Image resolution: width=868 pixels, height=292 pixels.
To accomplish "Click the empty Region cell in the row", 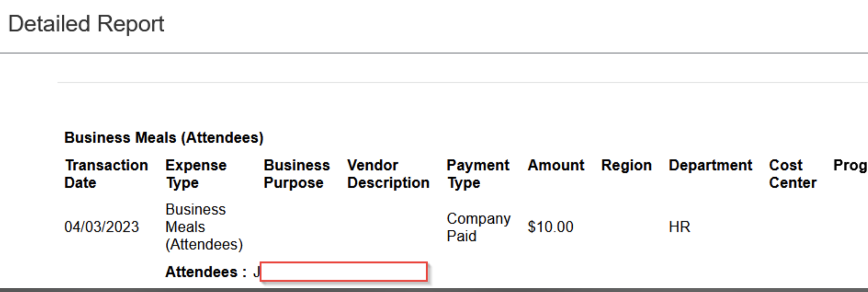I will 626,227.
